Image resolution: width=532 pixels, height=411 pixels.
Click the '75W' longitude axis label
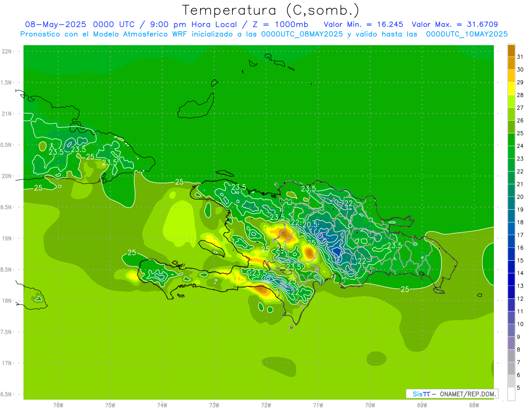coord(110,405)
